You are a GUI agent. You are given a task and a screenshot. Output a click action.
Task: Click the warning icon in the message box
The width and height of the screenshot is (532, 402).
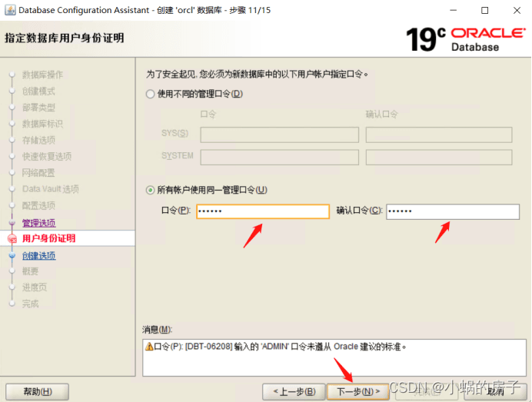coord(149,347)
